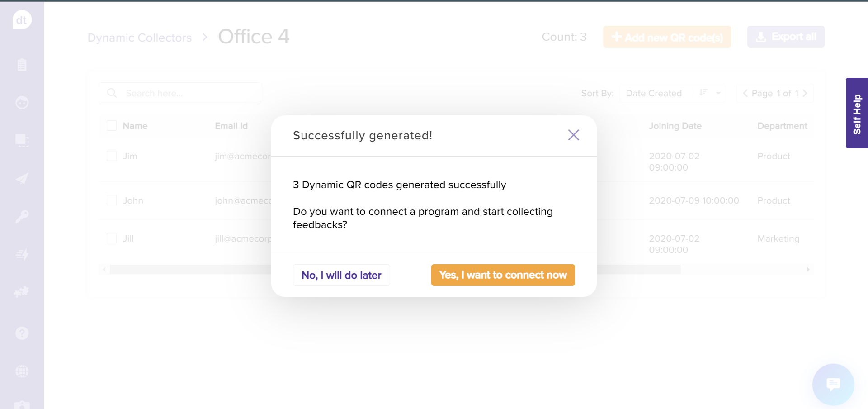868x409 pixels.
Task: Open the question mark help icon
Action: coord(22,333)
